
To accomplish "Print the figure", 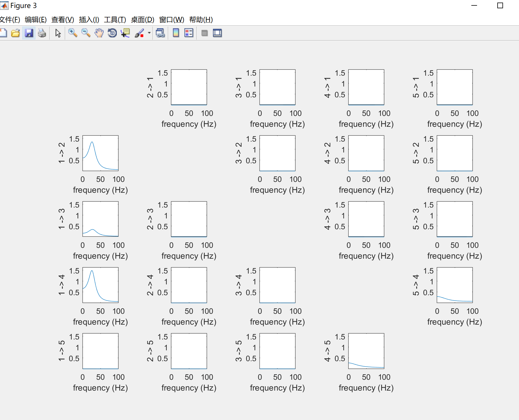I will [x=42, y=33].
